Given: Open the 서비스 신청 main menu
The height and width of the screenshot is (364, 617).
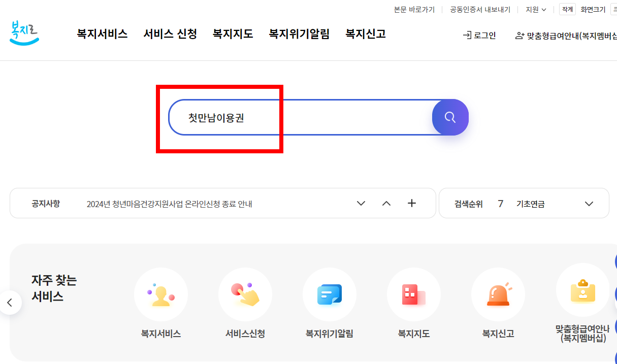Looking at the screenshot, I should pos(170,34).
